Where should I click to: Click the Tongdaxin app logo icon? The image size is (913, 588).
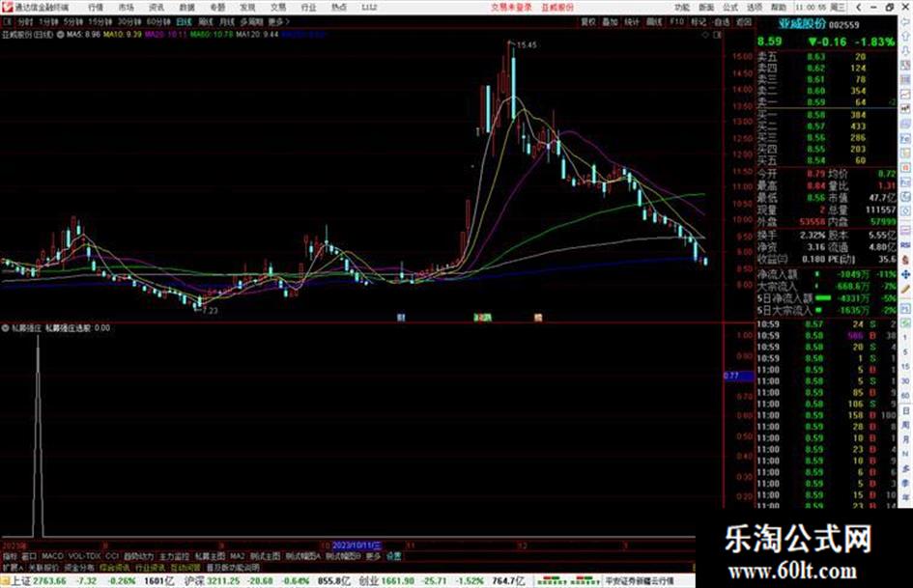7,7
